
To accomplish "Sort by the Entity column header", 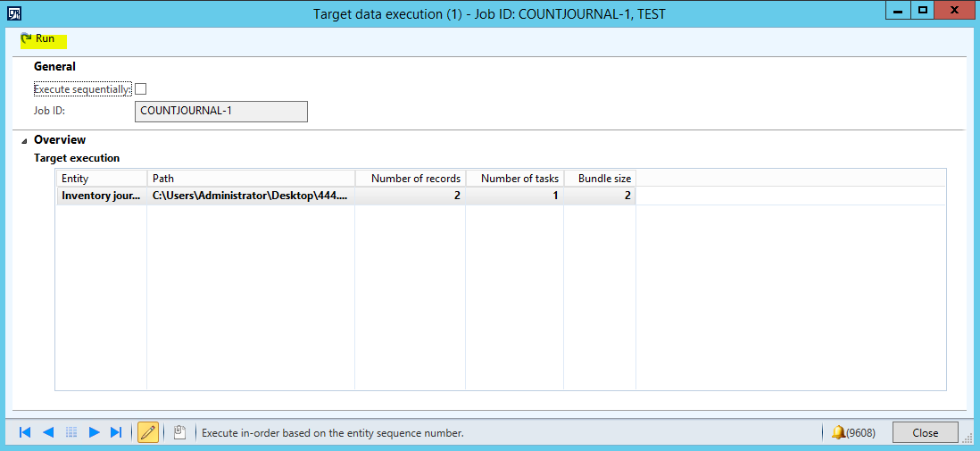I will click(x=101, y=179).
